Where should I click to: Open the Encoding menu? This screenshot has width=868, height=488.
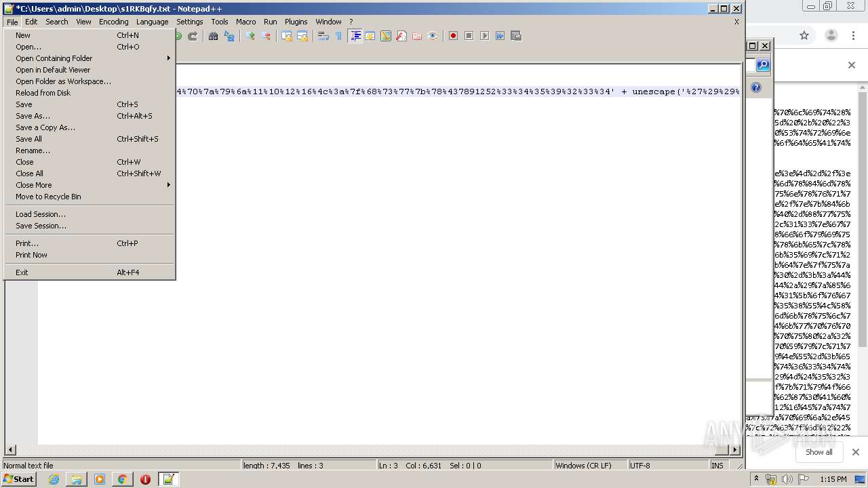coord(113,22)
